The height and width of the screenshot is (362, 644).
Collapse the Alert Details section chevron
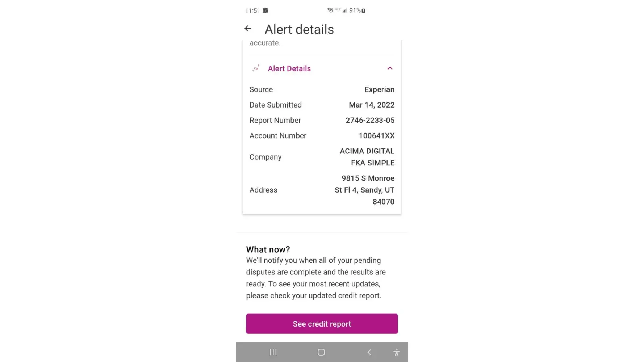click(x=390, y=68)
